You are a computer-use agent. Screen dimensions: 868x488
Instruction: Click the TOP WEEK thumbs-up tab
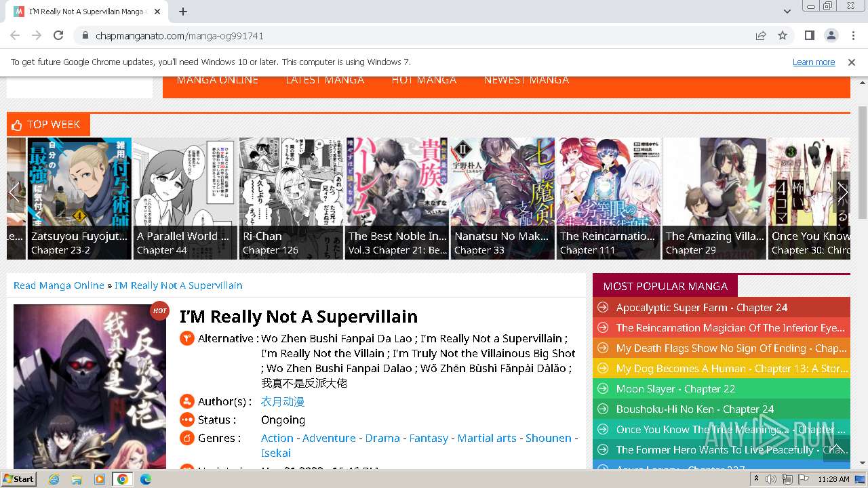coord(48,125)
